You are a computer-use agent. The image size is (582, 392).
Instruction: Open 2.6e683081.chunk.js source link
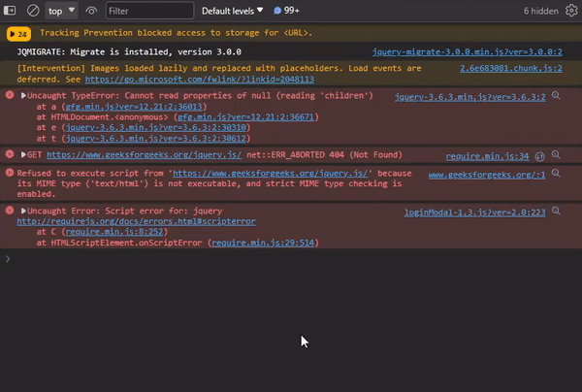(x=511, y=68)
